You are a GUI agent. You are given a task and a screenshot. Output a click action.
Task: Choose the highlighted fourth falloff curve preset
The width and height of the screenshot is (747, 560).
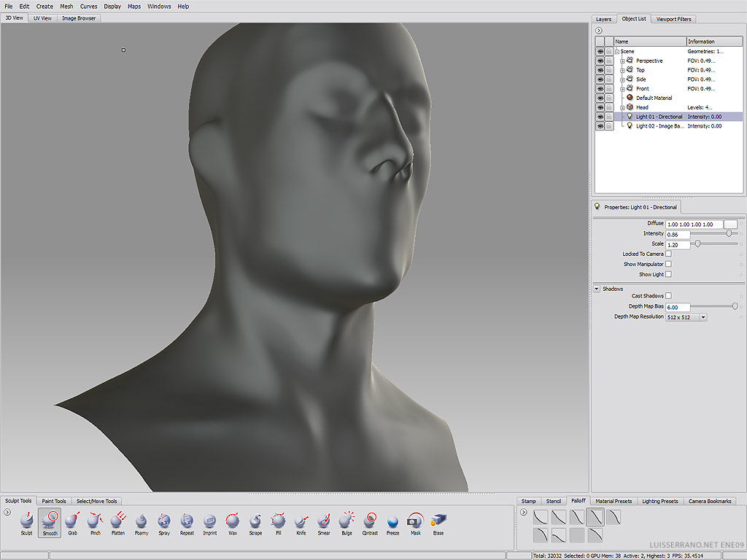click(x=595, y=517)
